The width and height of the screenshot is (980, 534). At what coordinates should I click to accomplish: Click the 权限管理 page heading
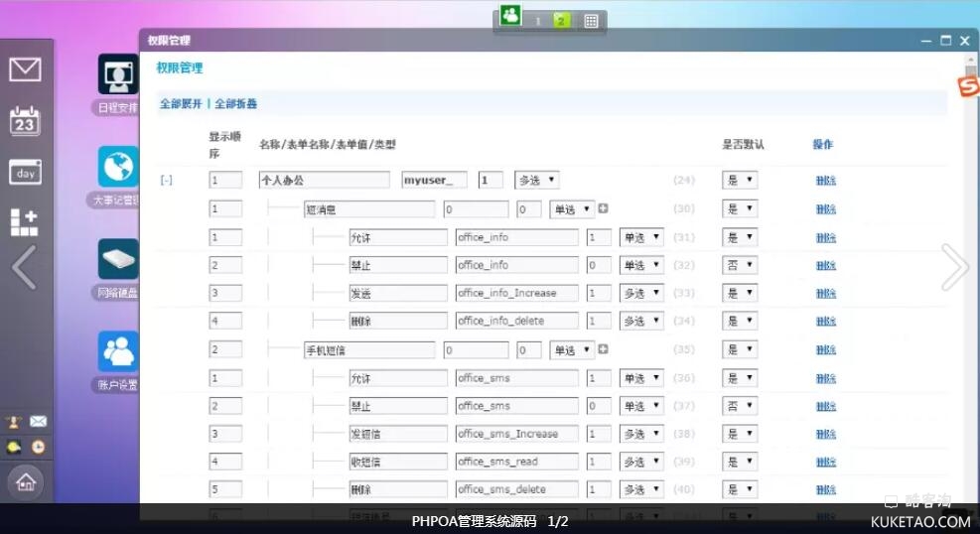(180, 67)
